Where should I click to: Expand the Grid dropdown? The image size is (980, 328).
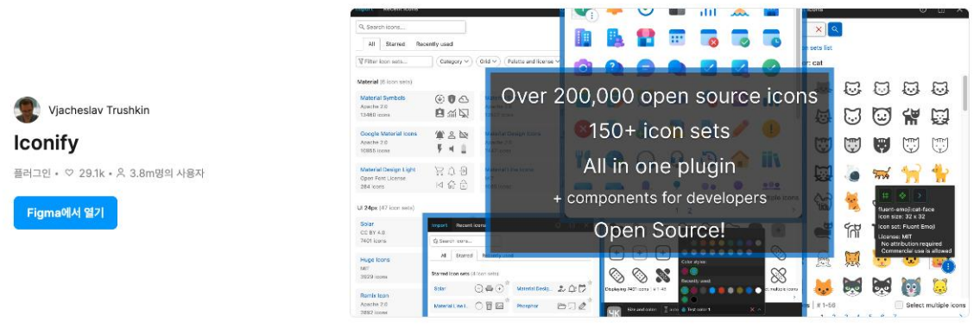pos(488,61)
